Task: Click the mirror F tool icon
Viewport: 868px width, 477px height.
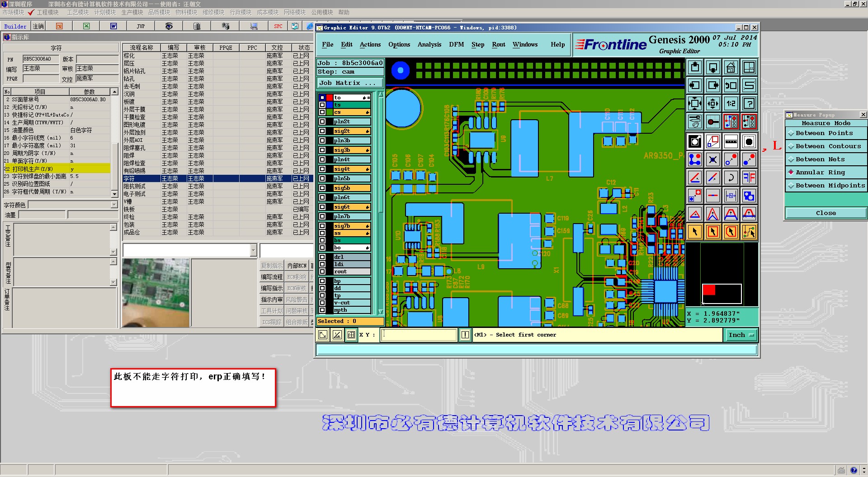Action: coord(749,178)
